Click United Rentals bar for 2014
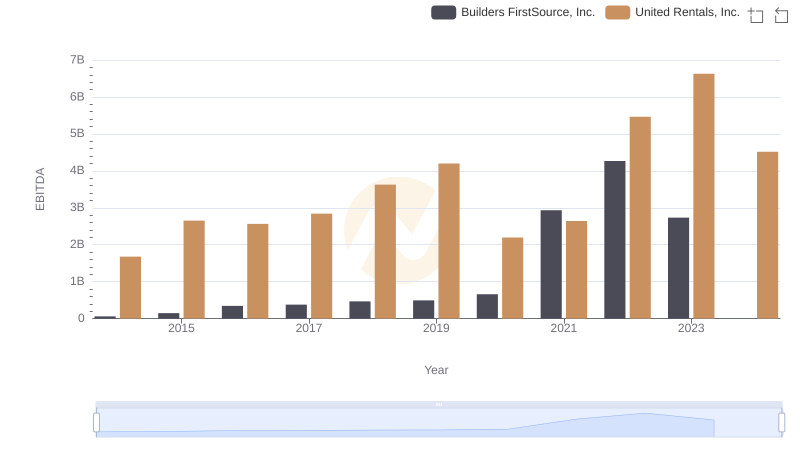The width and height of the screenshot is (800, 461). [x=130, y=288]
